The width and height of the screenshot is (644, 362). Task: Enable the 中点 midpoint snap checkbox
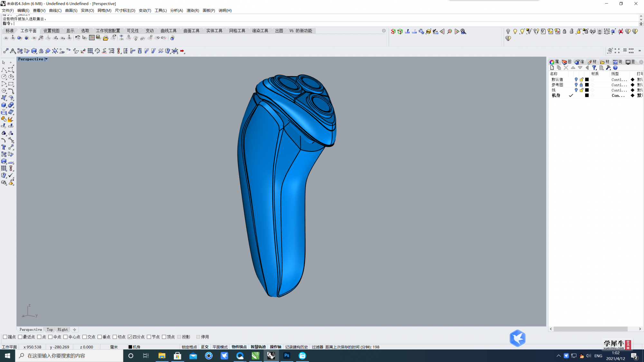(x=50, y=337)
